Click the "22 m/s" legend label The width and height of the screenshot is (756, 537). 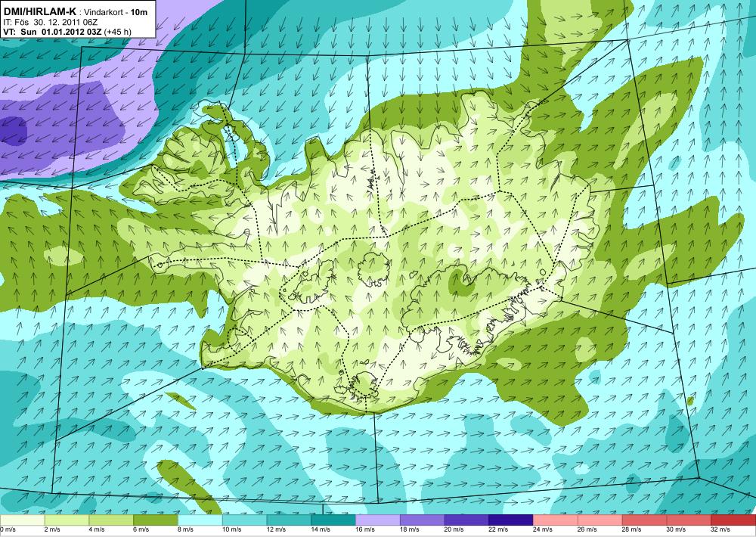(498, 529)
